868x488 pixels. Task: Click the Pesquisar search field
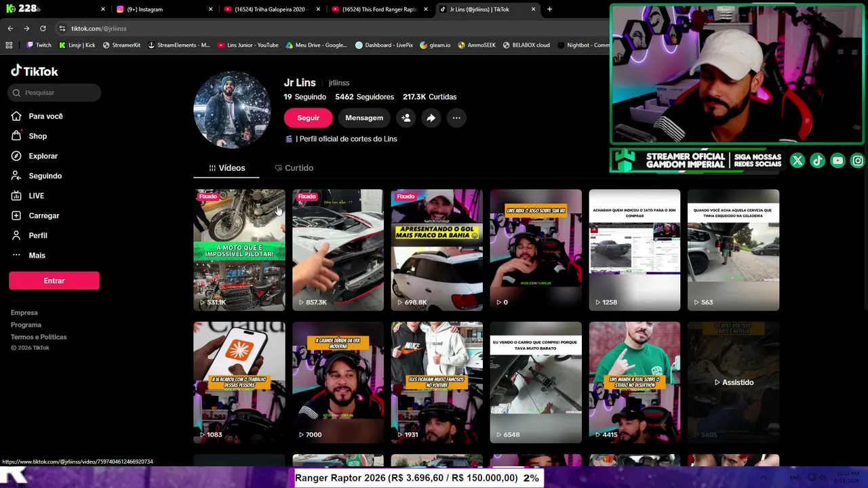[x=55, y=92]
